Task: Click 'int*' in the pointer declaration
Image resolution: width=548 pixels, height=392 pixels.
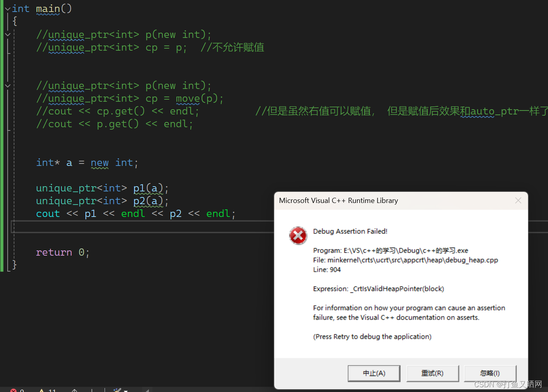Action: pyautogui.click(x=48, y=163)
